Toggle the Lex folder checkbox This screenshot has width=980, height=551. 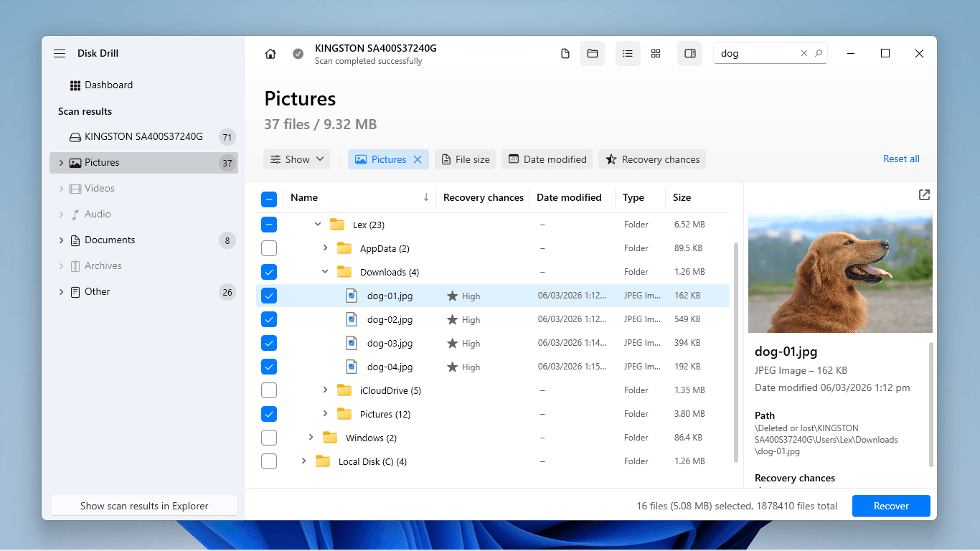[x=269, y=225]
